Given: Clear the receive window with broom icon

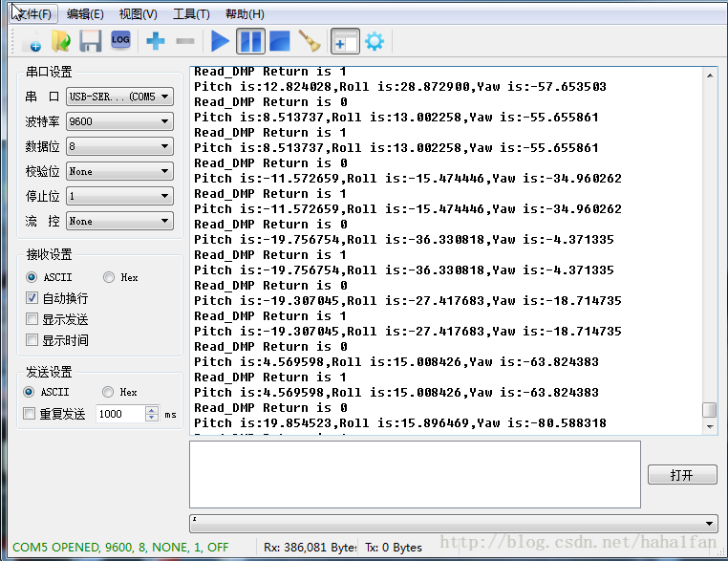Looking at the screenshot, I should (x=310, y=41).
